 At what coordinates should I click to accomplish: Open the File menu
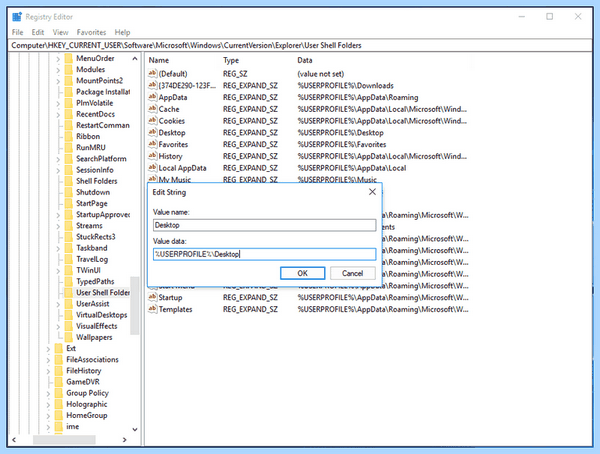pos(18,32)
